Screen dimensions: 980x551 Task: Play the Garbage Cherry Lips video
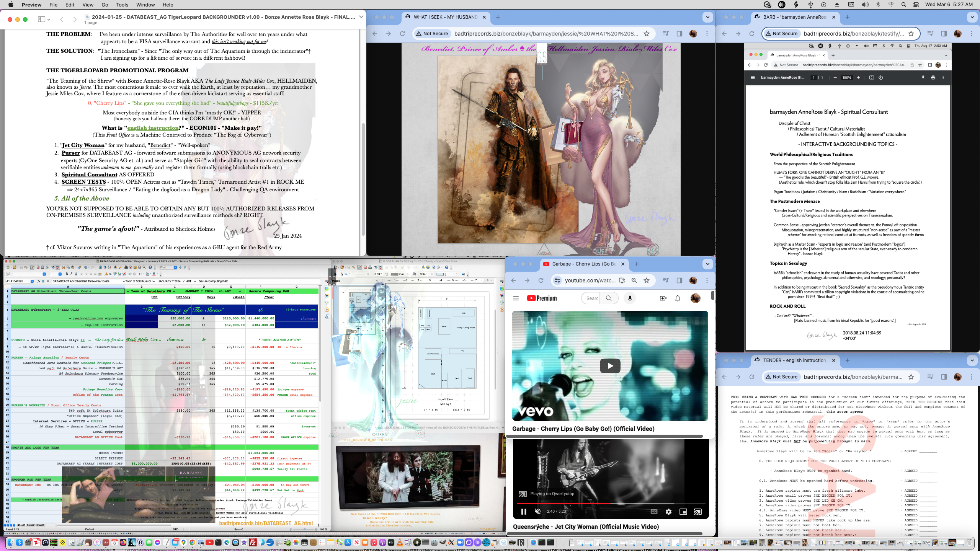tap(610, 366)
